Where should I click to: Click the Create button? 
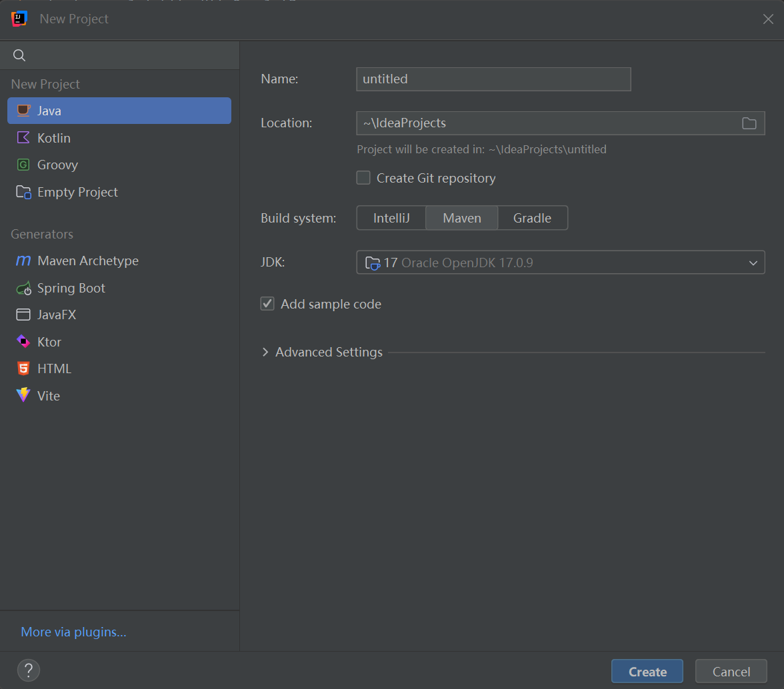tap(647, 671)
